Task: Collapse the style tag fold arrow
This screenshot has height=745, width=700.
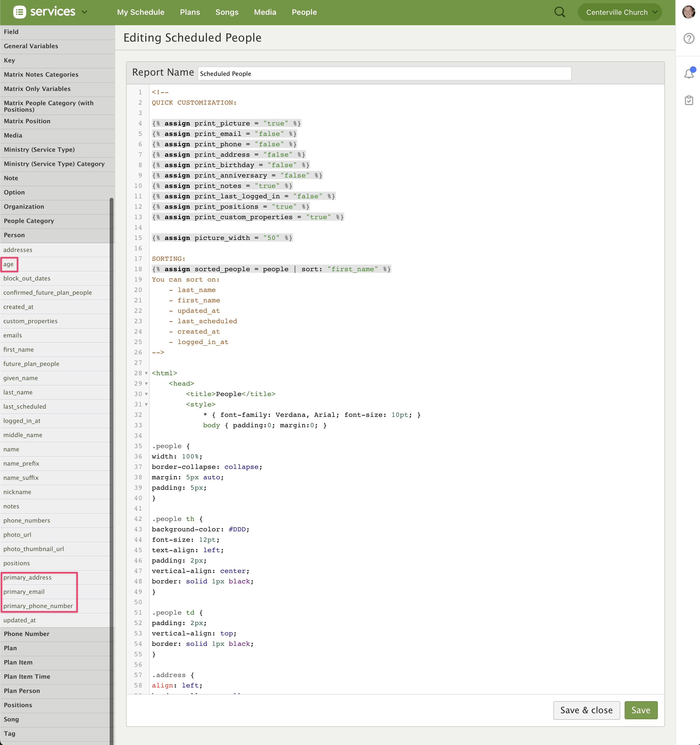Action: pos(146,404)
